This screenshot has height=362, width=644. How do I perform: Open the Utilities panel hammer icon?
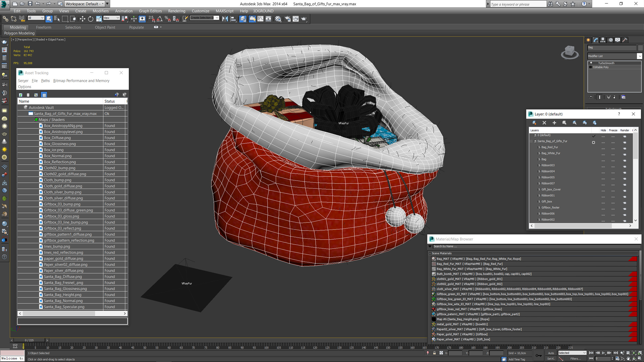coord(625,40)
